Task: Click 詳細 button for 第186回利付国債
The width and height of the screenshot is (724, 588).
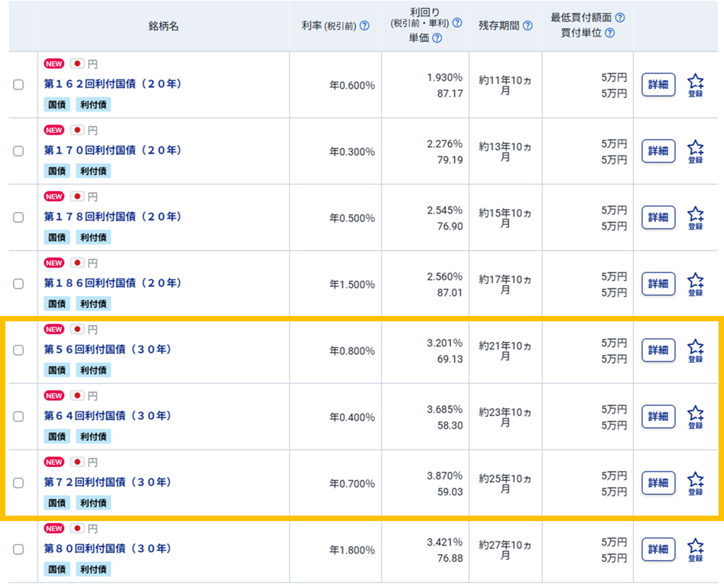Action: point(658,284)
